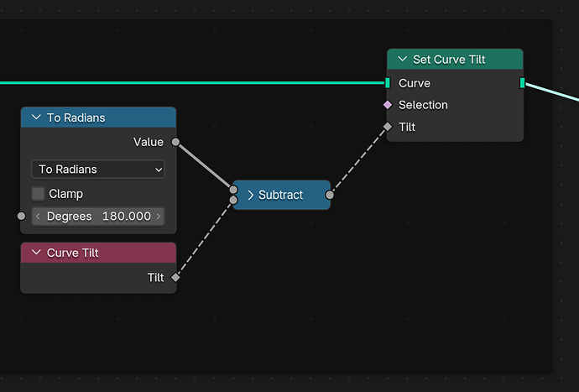Click the Curve output socket on Set Curve Tilt

[x=522, y=83]
